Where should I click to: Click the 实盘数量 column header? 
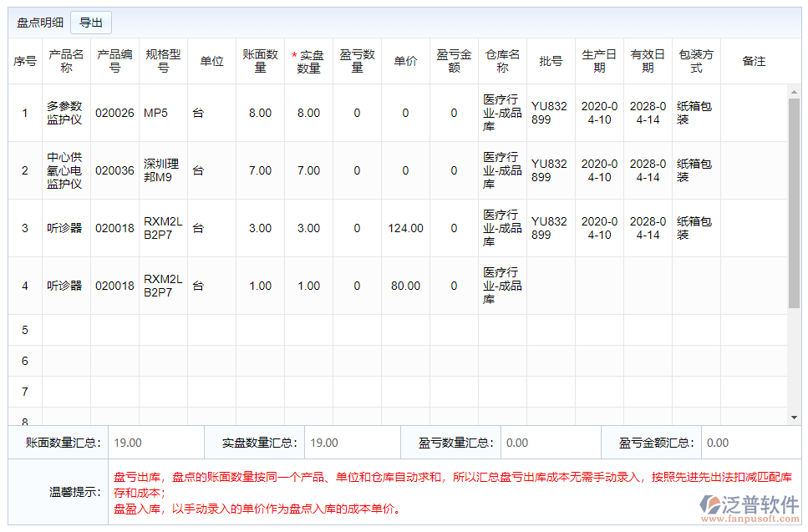[x=307, y=58]
